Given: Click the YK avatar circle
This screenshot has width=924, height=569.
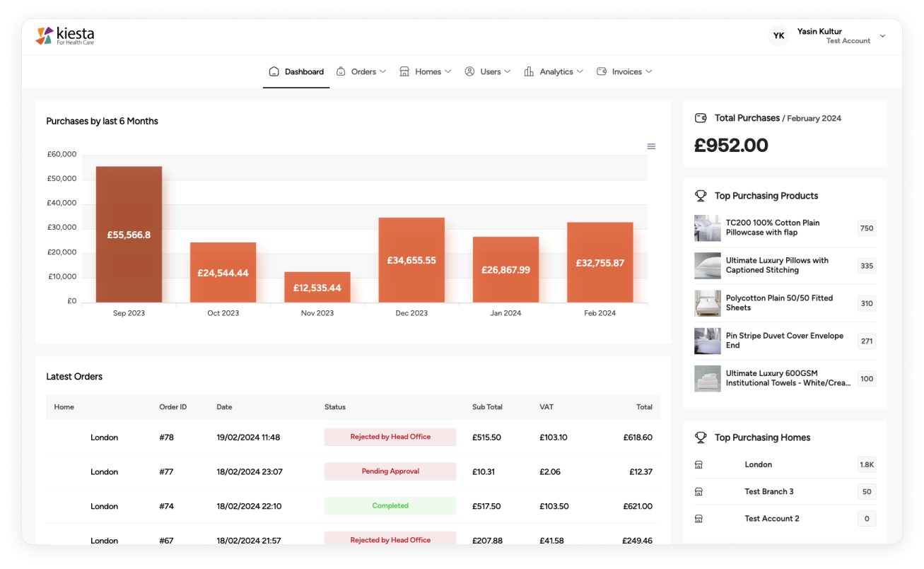Looking at the screenshot, I should [x=778, y=35].
